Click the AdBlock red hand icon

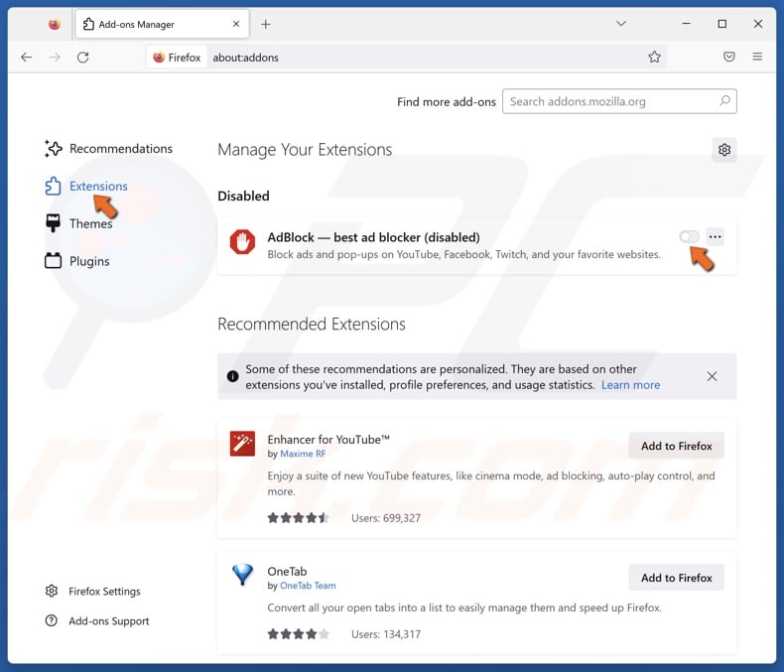(242, 242)
